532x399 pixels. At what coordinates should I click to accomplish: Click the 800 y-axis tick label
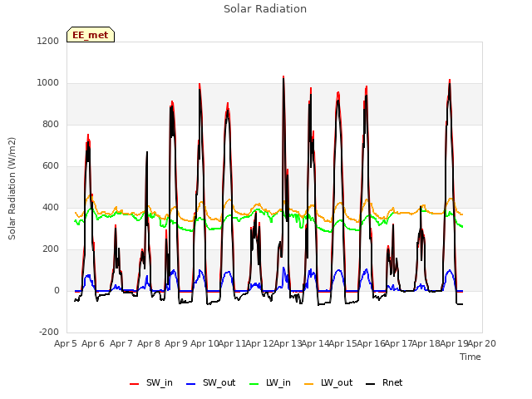pyautogui.click(x=51, y=125)
